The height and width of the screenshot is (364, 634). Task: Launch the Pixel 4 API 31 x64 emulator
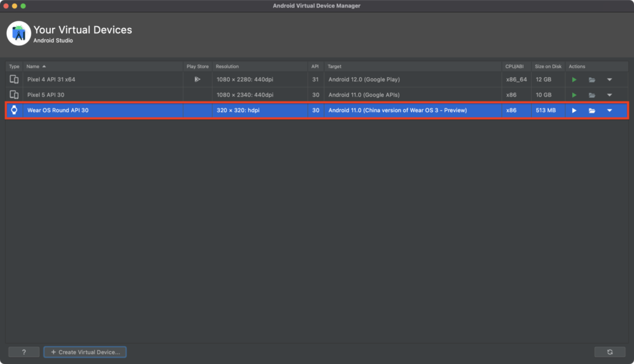[x=574, y=80]
